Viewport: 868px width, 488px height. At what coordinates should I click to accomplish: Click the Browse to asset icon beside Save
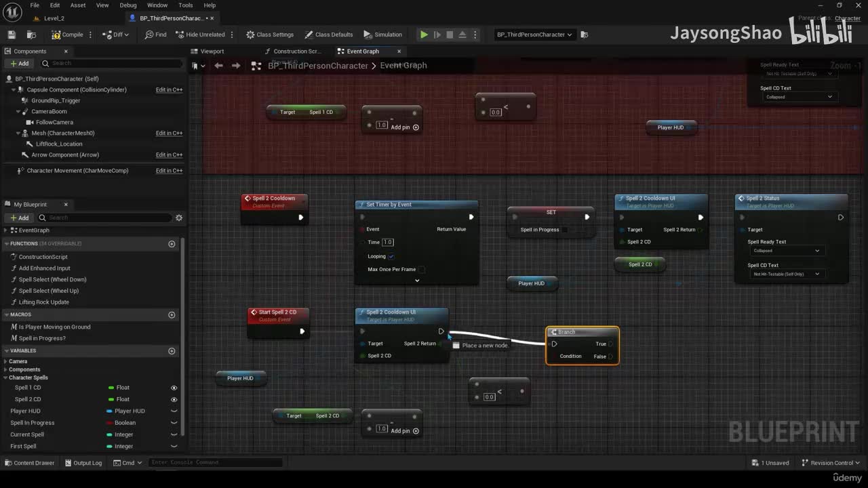31,35
